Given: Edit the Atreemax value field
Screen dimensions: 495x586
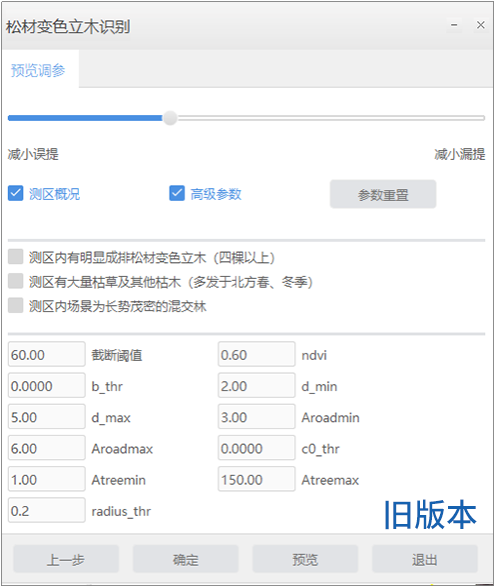Looking at the screenshot, I should [257, 479].
